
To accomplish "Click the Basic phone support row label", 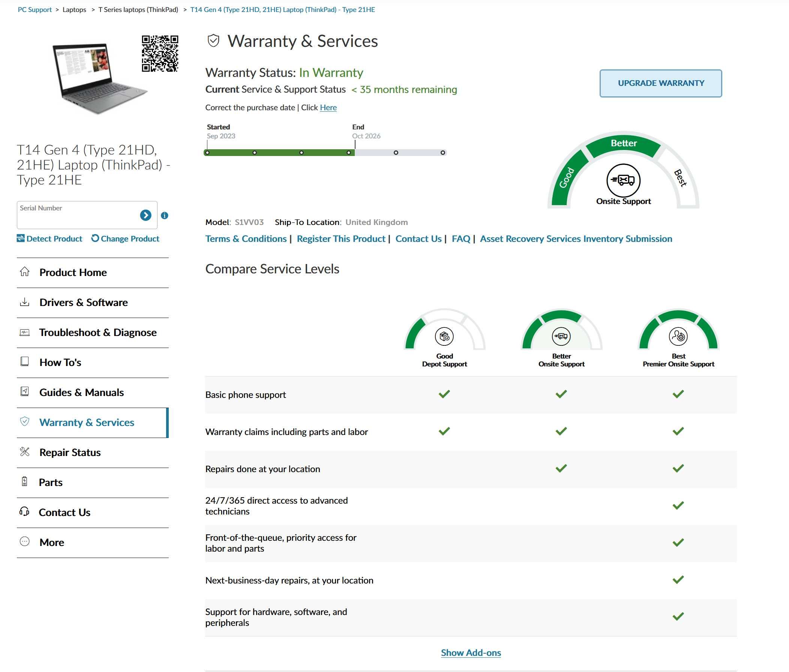I will tap(246, 395).
